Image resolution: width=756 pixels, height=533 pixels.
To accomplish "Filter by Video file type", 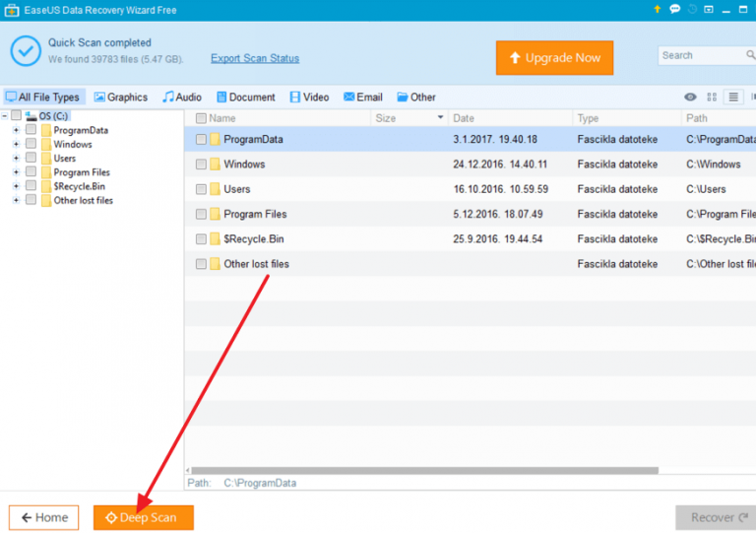I will pos(309,97).
